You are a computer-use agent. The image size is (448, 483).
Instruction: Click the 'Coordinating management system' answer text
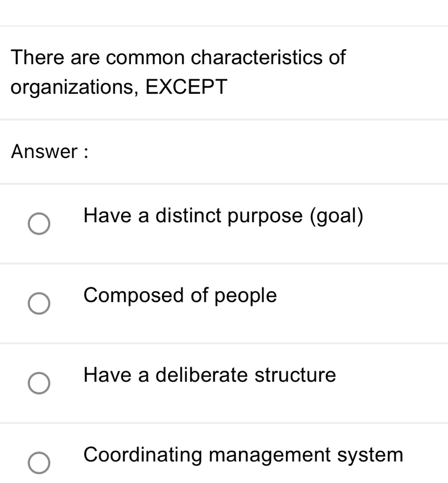(243, 455)
